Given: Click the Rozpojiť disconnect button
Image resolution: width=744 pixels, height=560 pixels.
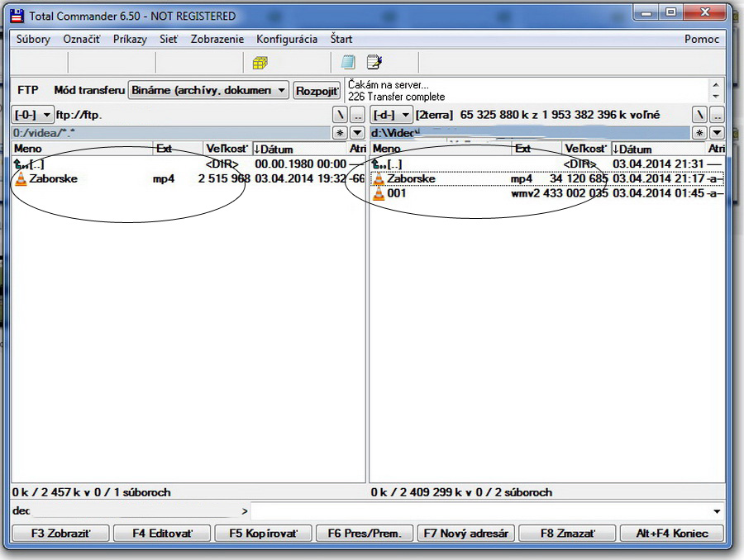Looking at the screenshot, I should tap(317, 91).
